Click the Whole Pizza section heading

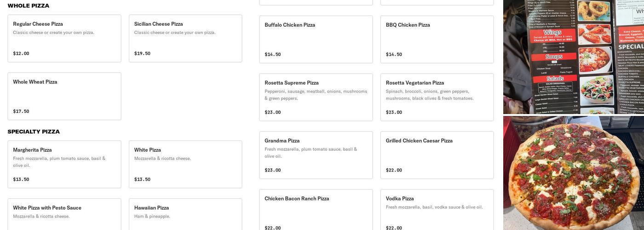[29, 6]
